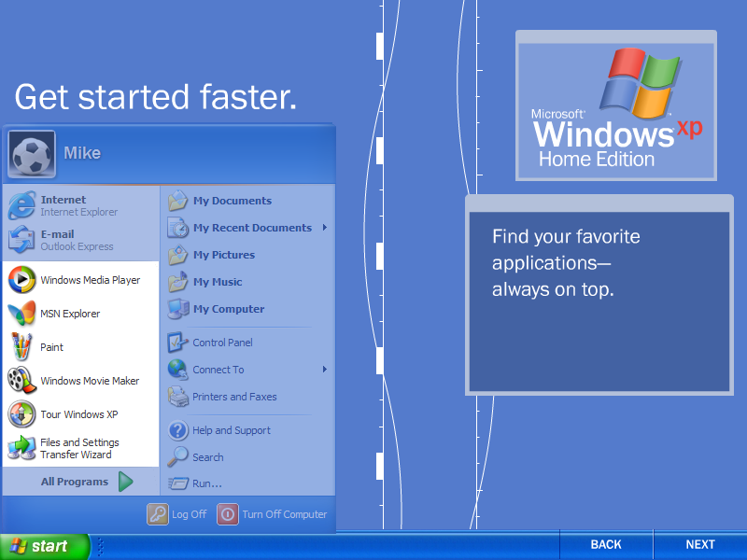
Task: Click the Search magnifying glass icon
Action: coord(177,456)
